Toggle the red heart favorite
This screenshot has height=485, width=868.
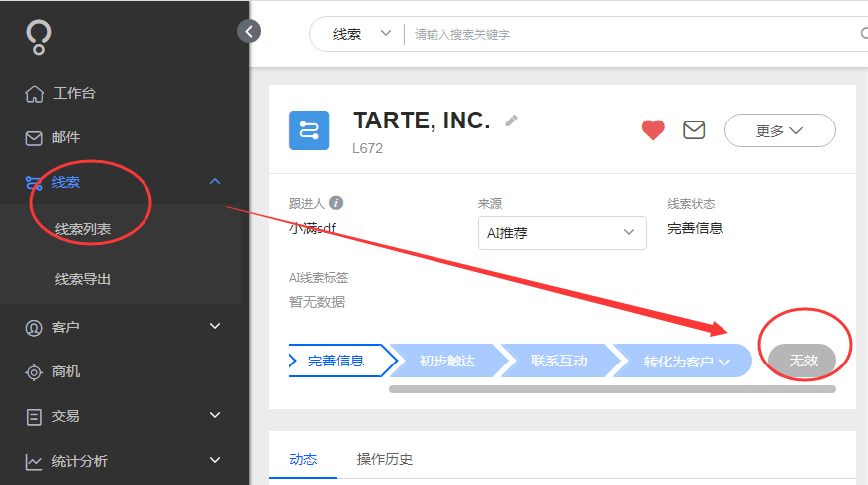point(653,130)
